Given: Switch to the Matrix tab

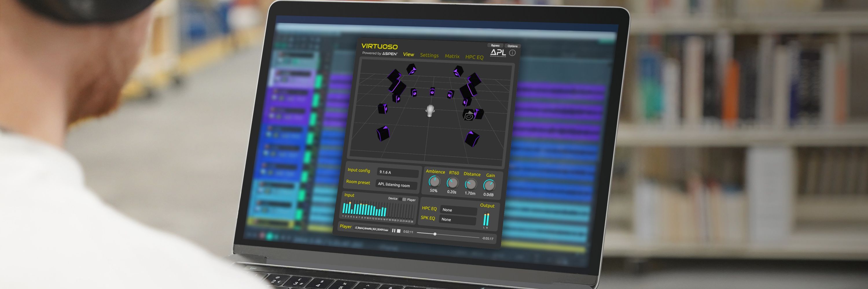Looking at the screenshot, I should pyautogui.click(x=452, y=56).
